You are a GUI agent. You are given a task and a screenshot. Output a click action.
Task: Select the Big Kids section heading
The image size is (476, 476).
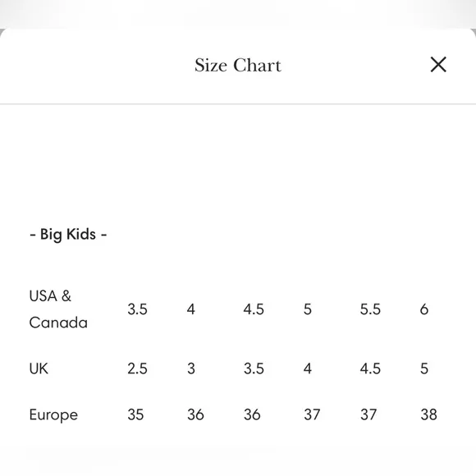pyautogui.click(x=68, y=235)
